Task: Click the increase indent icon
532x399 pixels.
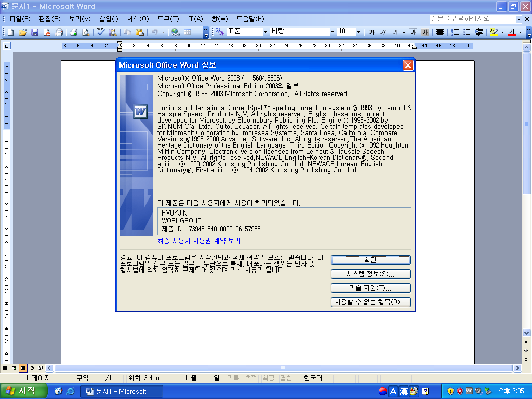Action: click(x=479, y=32)
